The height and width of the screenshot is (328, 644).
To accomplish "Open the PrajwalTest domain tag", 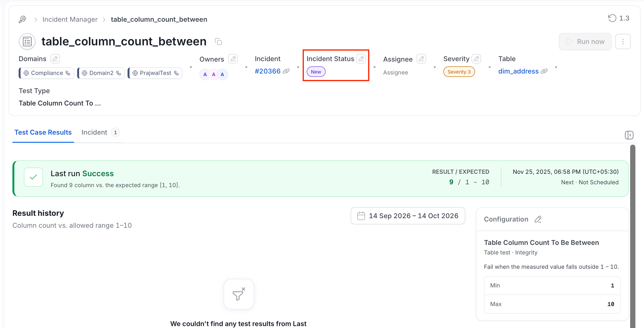I will pos(155,73).
